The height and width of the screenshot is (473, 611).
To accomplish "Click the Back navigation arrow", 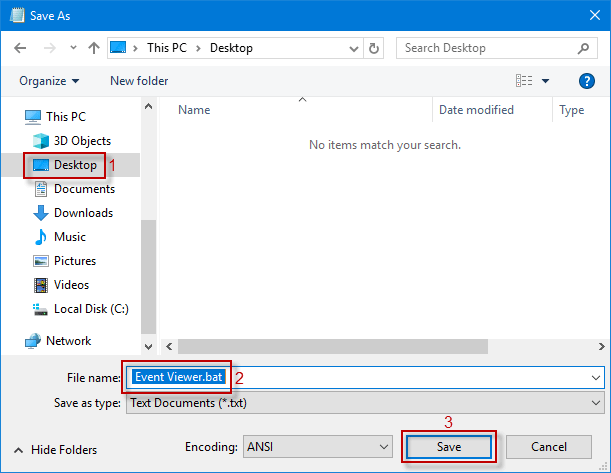I will (21, 48).
